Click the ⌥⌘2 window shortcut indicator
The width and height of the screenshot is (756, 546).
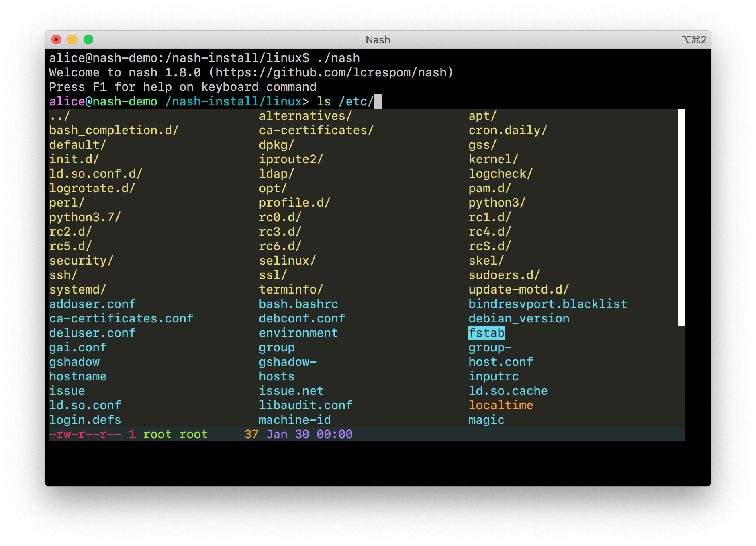point(694,40)
